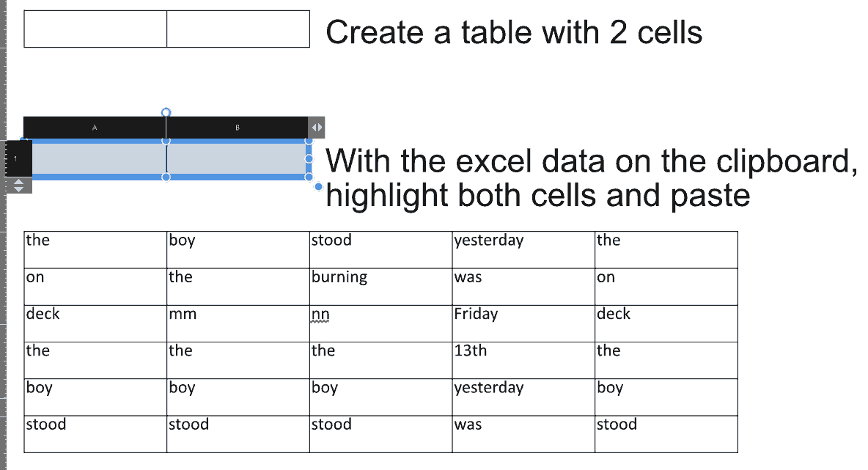Select row header 1 of the highlighted table
This screenshot has height=470, width=868.
(16, 159)
